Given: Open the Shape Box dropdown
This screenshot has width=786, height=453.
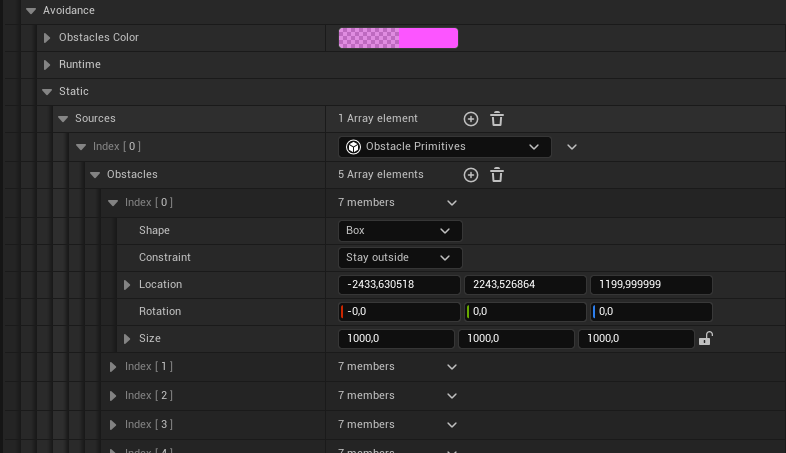Looking at the screenshot, I should [400, 231].
